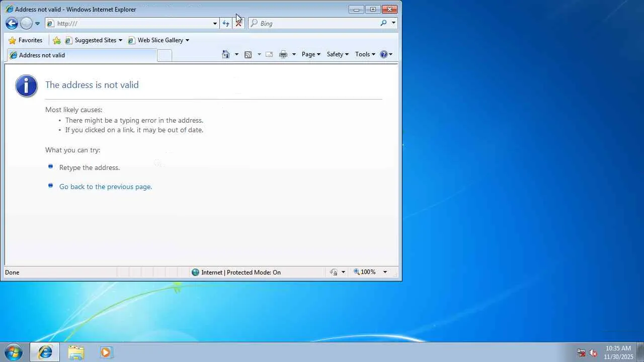Click the blue information icon on the page
644x362 pixels.
(26, 85)
